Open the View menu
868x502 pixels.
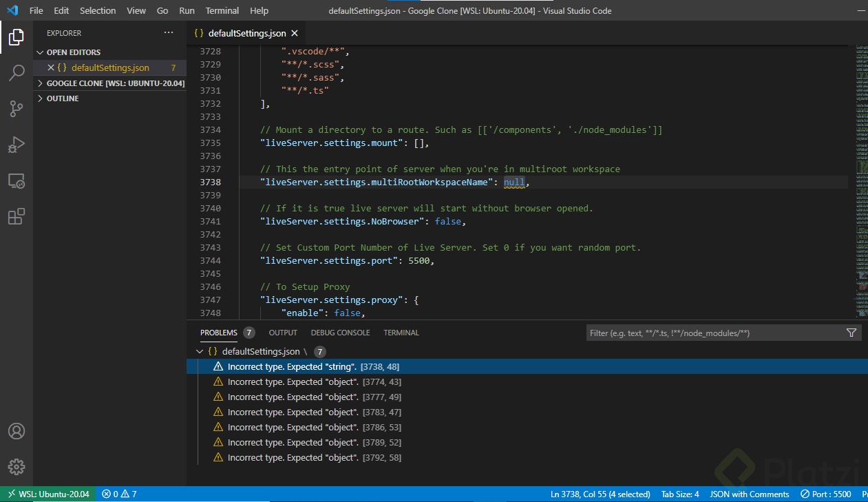tap(136, 10)
